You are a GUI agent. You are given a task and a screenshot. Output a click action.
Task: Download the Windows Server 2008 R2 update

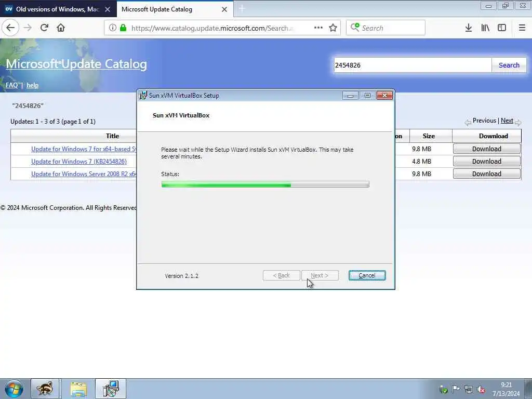[486, 174]
